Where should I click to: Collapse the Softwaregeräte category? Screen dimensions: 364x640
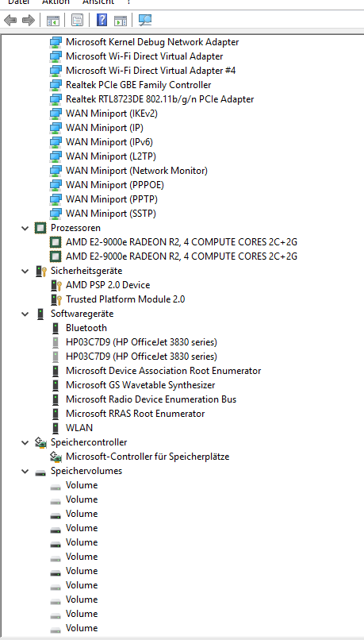(x=25, y=314)
